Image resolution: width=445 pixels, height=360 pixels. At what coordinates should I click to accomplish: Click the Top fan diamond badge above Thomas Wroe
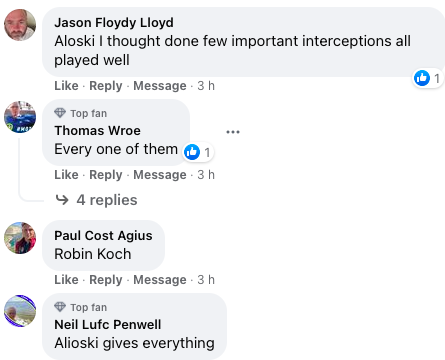[x=60, y=113]
